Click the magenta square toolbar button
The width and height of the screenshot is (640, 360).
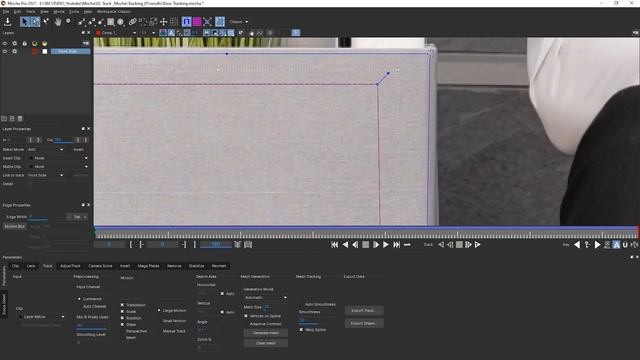click(x=197, y=22)
